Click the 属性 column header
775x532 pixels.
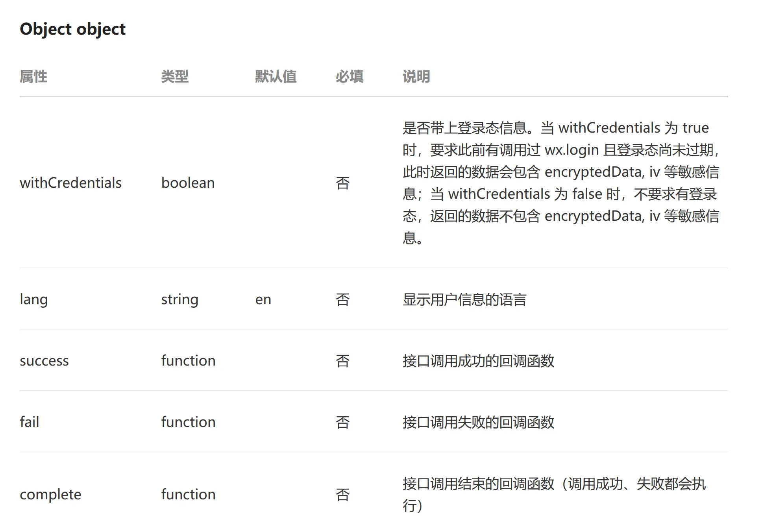33,76
